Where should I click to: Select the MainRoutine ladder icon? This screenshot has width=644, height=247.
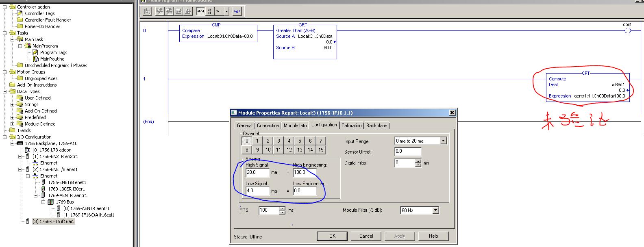[36, 59]
